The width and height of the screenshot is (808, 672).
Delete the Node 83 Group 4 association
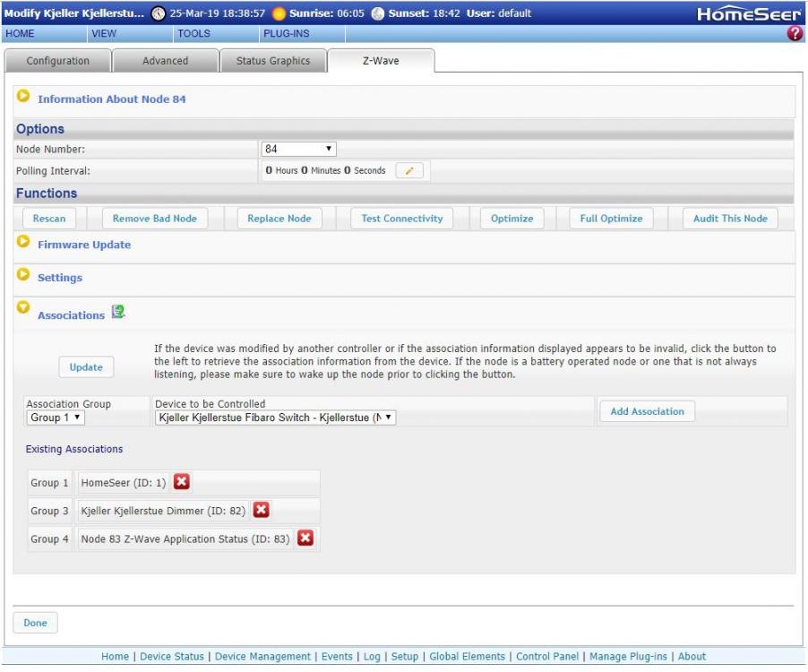pos(305,538)
